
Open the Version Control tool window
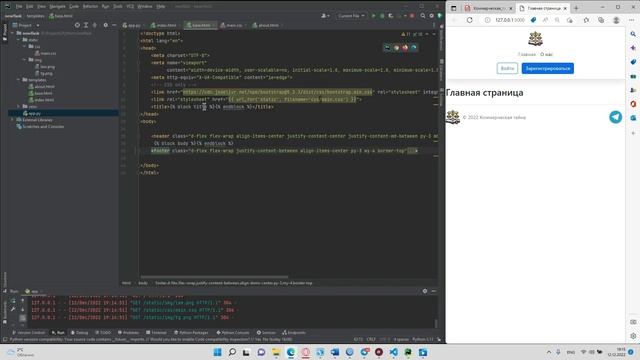pyautogui.click(x=29, y=333)
